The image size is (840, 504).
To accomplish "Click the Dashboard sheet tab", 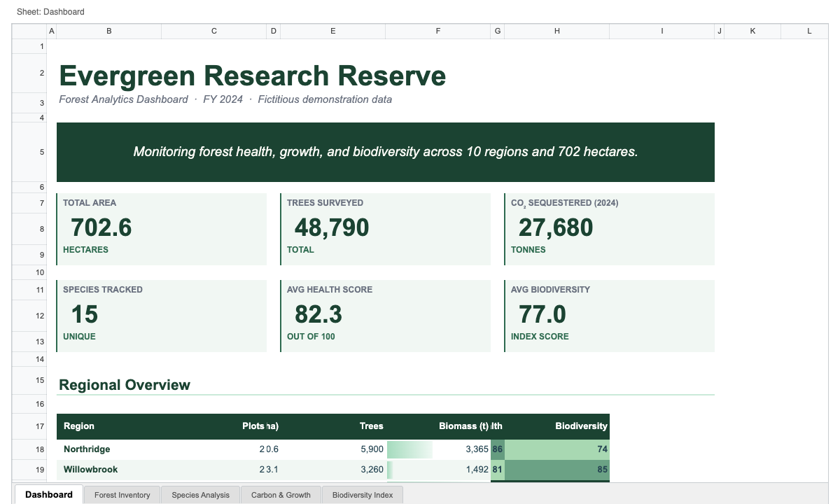I will click(x=49, y=495).
